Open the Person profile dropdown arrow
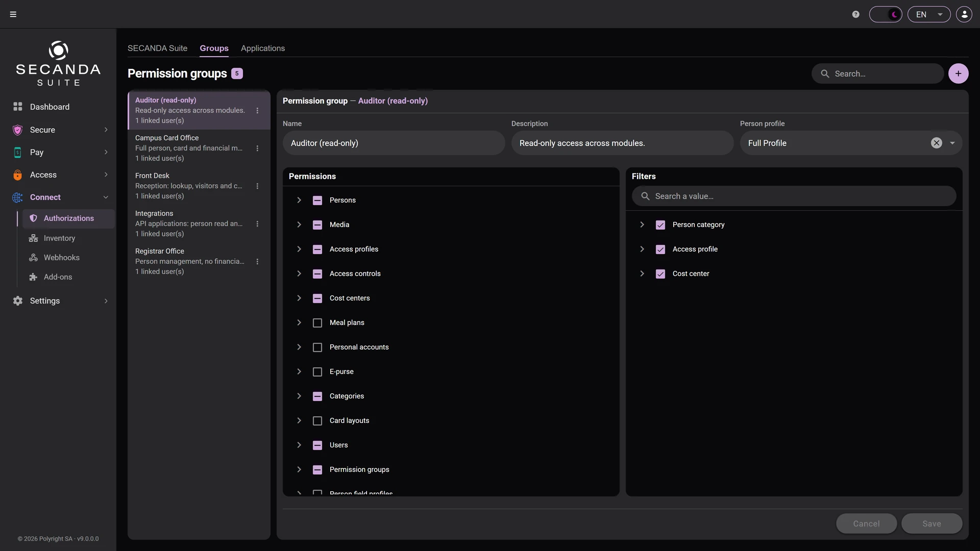The image size is (980, 551). point(952,143)
